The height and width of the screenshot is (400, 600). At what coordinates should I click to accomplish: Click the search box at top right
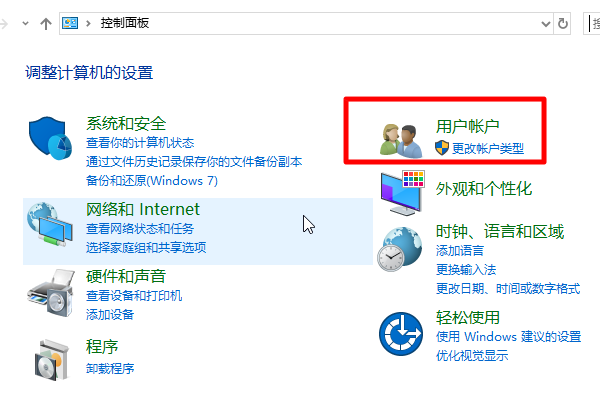point(592,24)
